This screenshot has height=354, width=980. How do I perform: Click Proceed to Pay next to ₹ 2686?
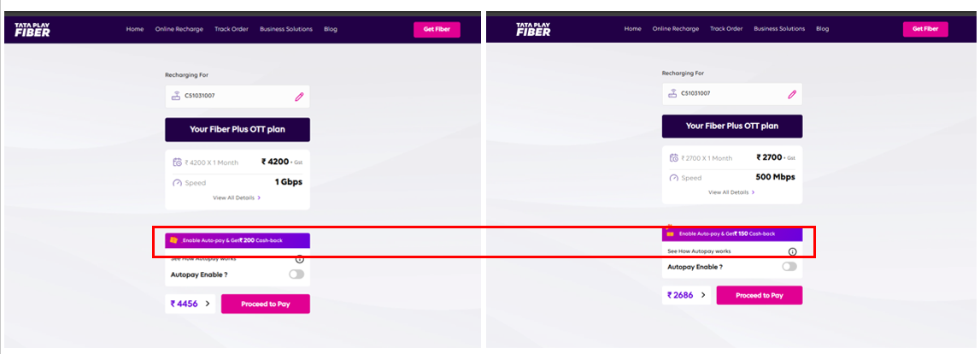coord(760,295)
